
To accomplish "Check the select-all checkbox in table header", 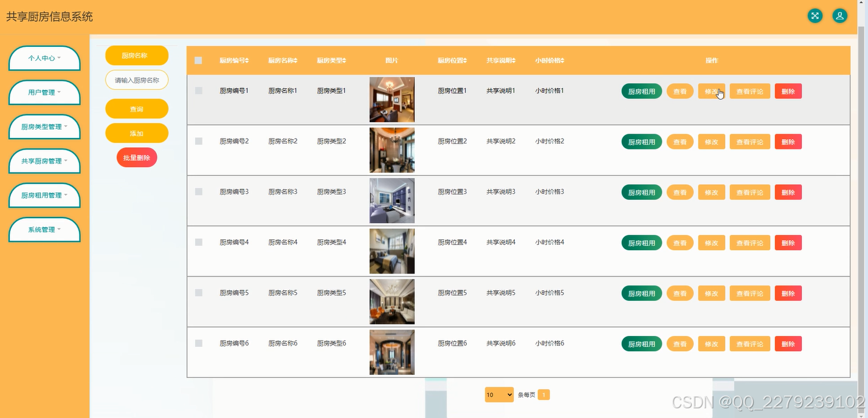I will (x=198, y=60).
